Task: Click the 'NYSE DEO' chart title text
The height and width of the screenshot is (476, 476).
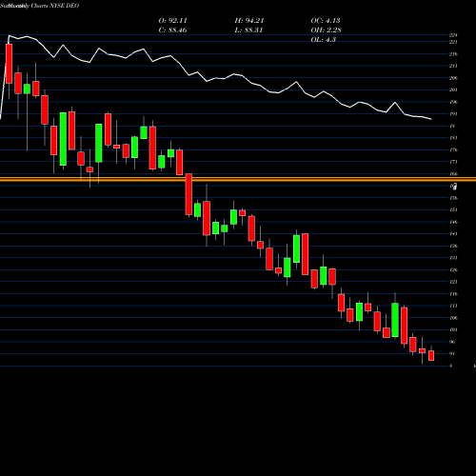Action: click(x=64, y=6)
